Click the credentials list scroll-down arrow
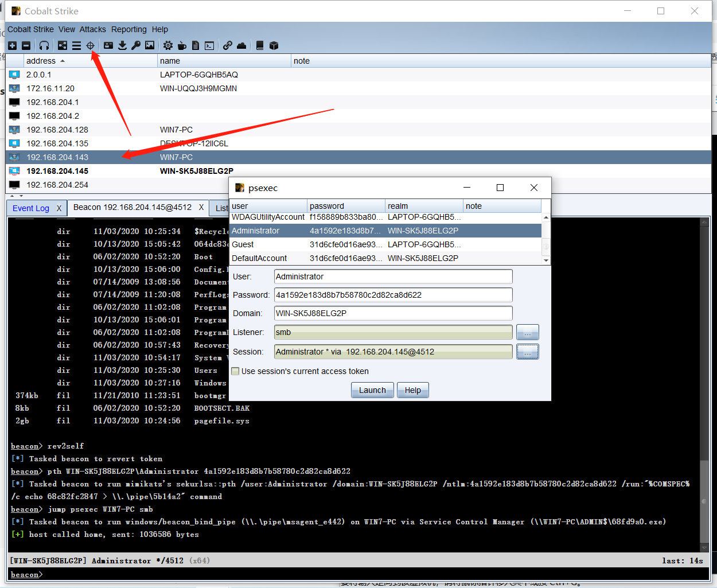The image size is (717, 588). tap(546, 260)
